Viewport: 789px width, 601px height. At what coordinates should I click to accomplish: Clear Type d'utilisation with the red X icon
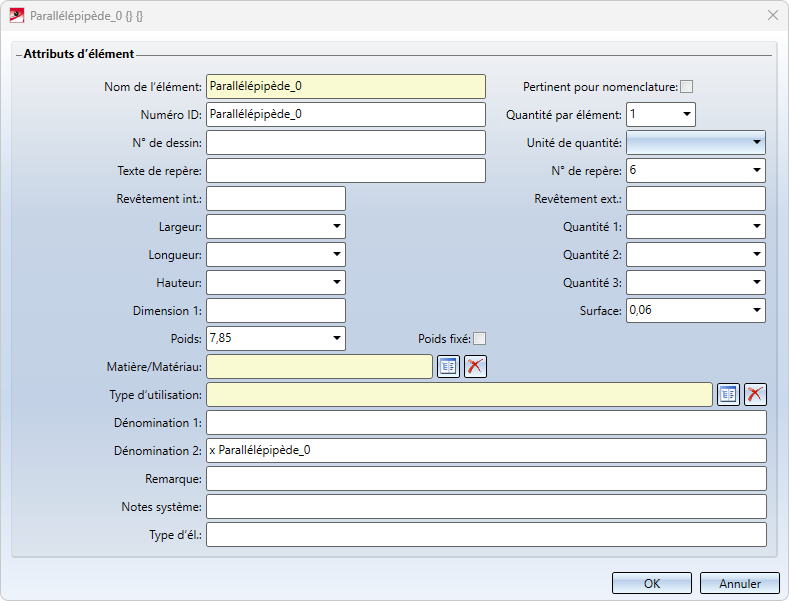[x=755, y=395]
